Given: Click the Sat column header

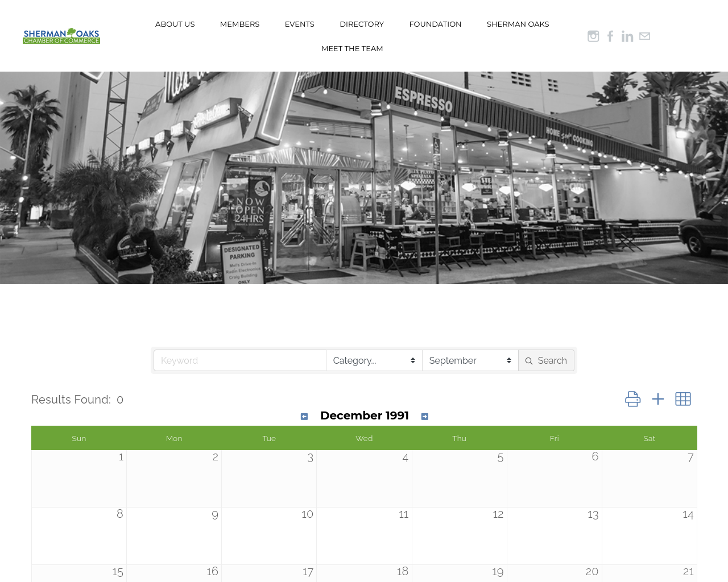Looking at the screenshot, I should point(650,438).
